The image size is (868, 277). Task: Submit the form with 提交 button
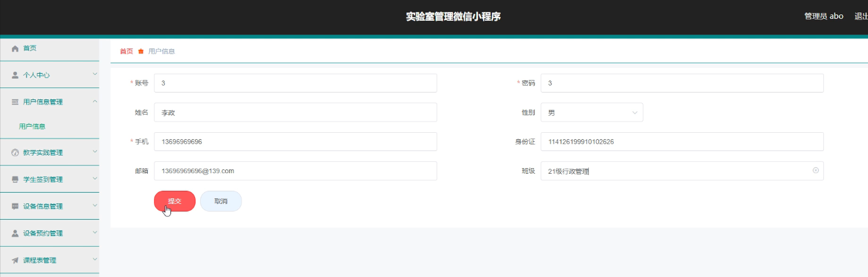coord(175,201)
